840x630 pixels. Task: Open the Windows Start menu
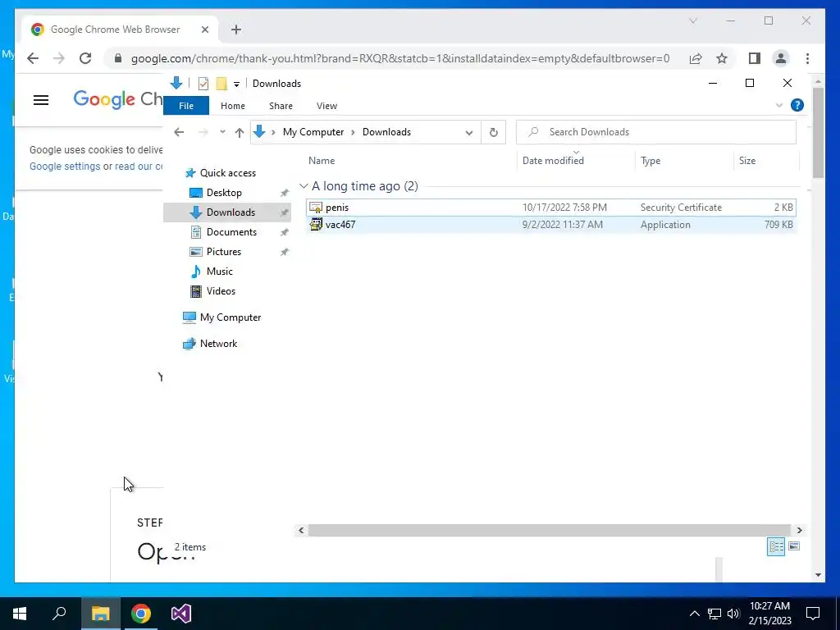pyautogui.click(x=20, y=614)
